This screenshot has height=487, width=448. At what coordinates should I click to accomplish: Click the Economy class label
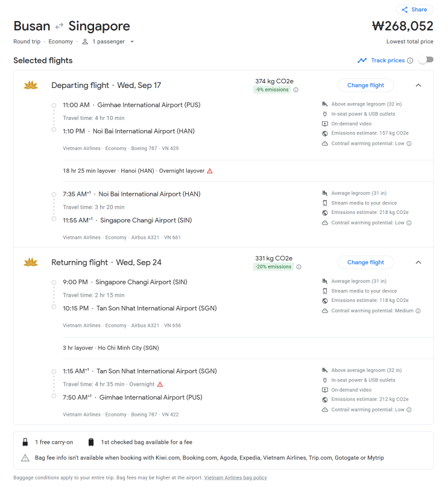[60, 42]
